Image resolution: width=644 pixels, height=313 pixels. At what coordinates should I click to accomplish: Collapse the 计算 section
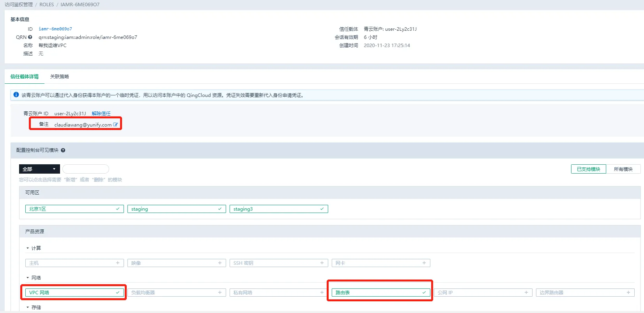[x=28, y=248]
